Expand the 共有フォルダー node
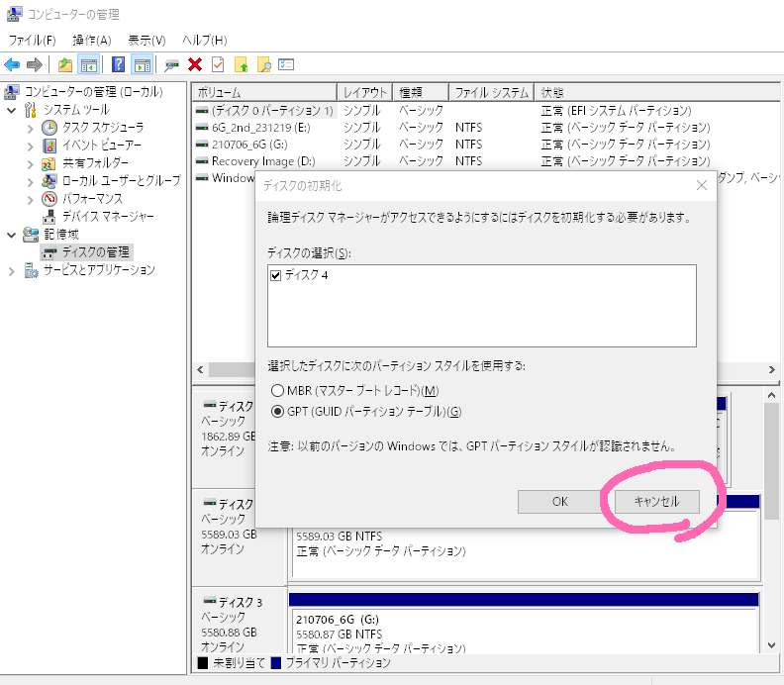784x685 pixels. point(30,164)
